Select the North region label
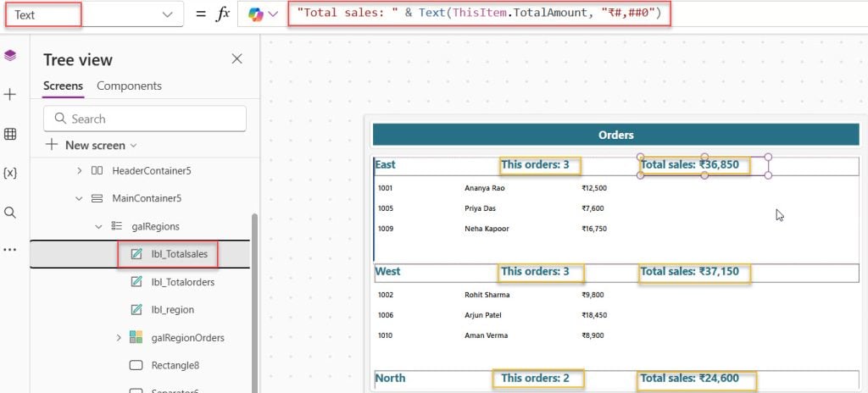This screenshot has width=868, height=393. point(390,378)
